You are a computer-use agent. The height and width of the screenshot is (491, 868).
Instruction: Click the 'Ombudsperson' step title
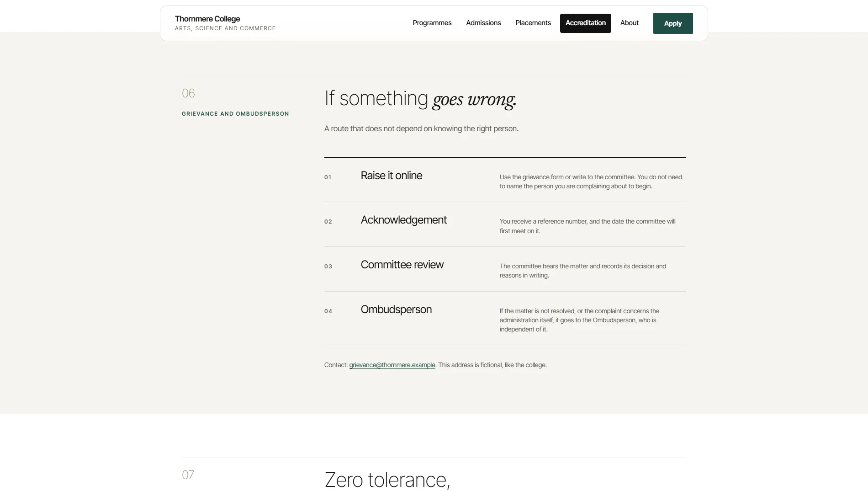click(x=396, y=310)
